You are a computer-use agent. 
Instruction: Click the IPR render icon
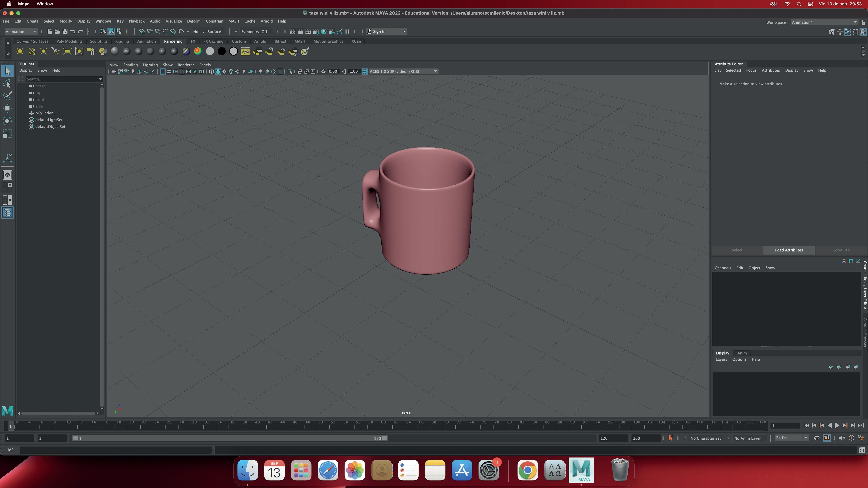point(308,32)
